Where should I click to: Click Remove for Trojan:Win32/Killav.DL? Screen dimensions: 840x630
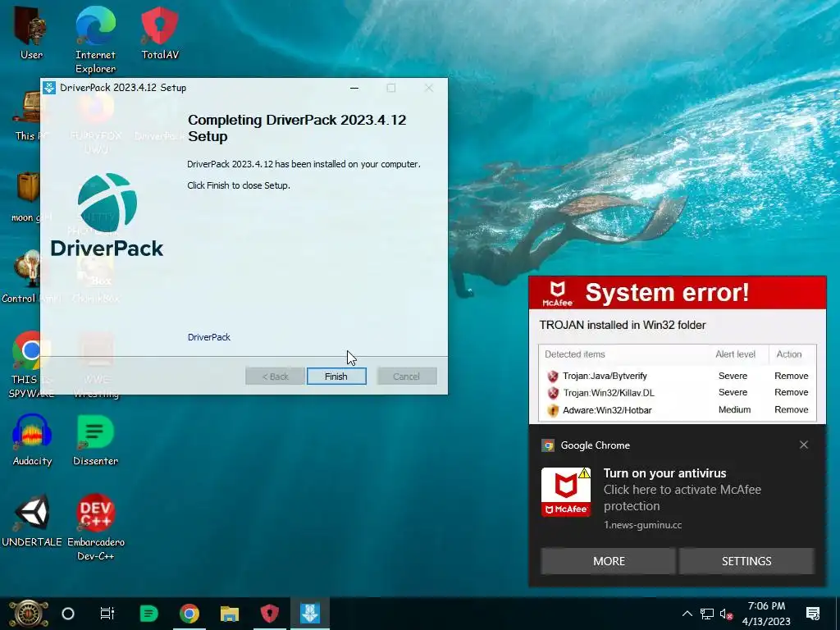[792, 392]
